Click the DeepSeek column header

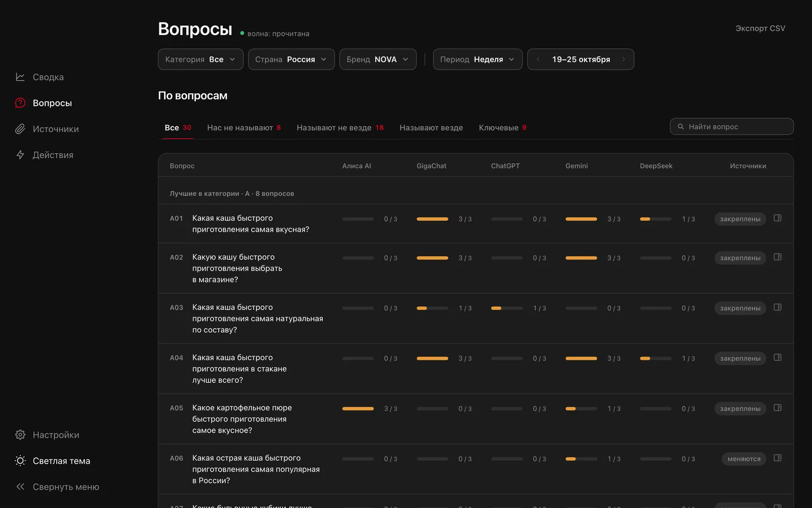656,166
